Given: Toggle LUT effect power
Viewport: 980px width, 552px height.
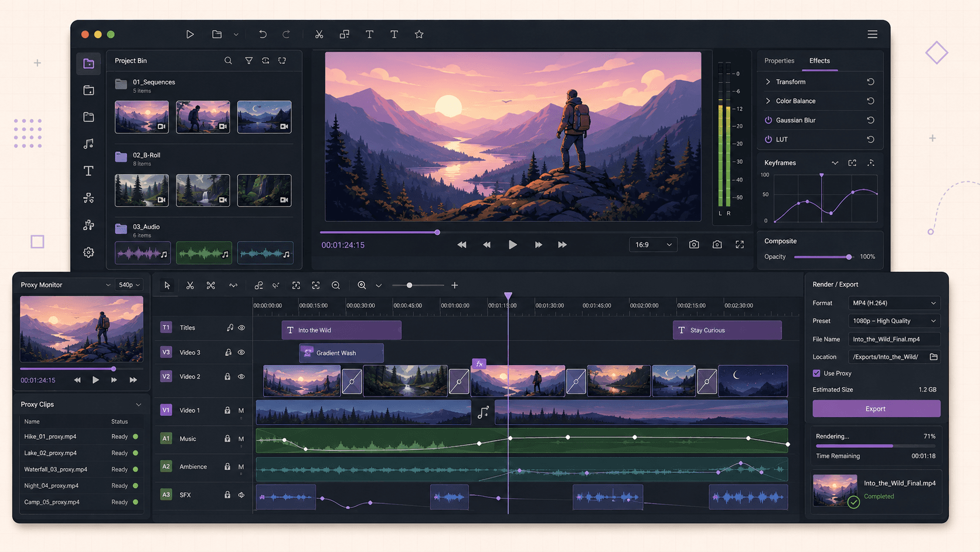Looking at the screenshot, I should (768, 140).
